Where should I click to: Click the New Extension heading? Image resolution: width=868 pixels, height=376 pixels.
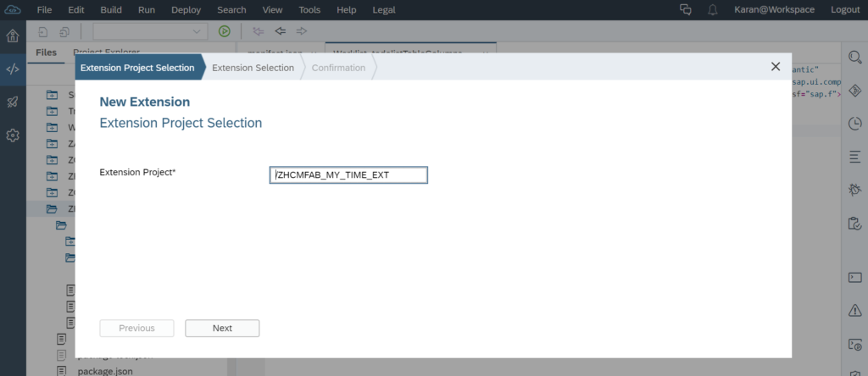click(x=144, y=102)
